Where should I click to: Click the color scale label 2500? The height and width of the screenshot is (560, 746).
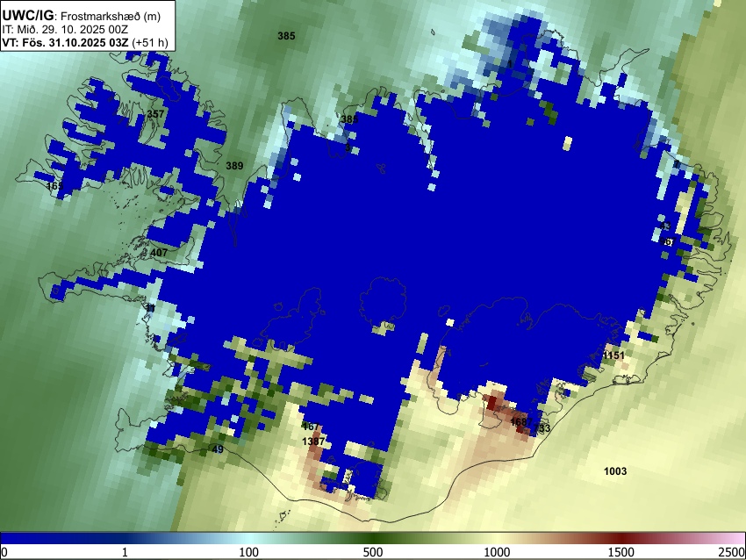click(x=732, y=552)
